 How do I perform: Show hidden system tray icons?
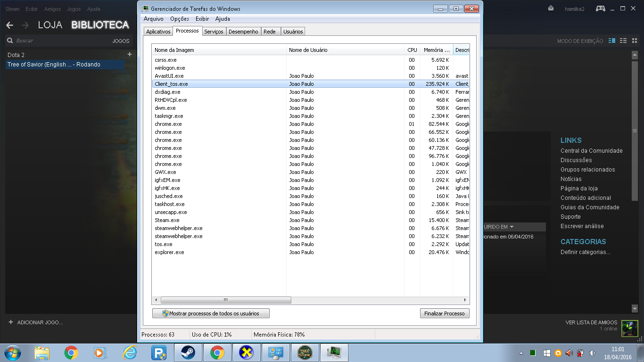coord(521,353)
